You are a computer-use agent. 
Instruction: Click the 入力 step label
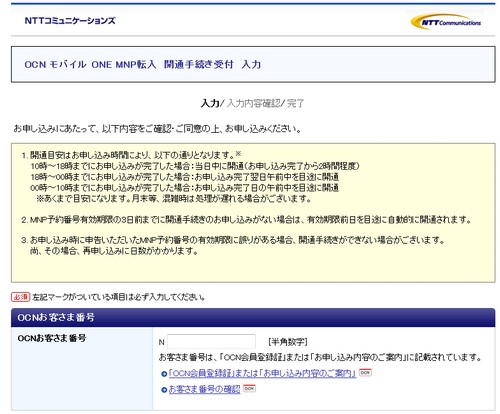(x=210, y=103)
